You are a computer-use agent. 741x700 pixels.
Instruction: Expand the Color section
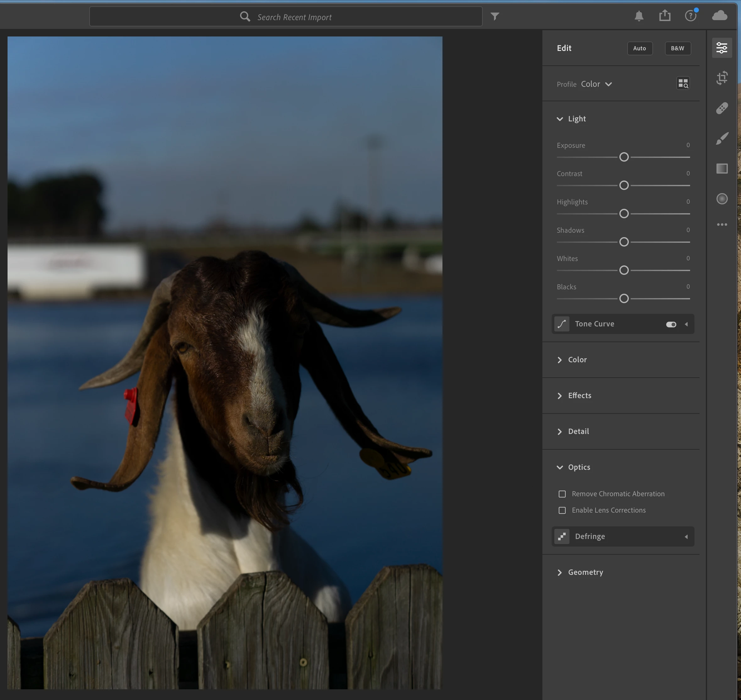[x=577, y=360]
